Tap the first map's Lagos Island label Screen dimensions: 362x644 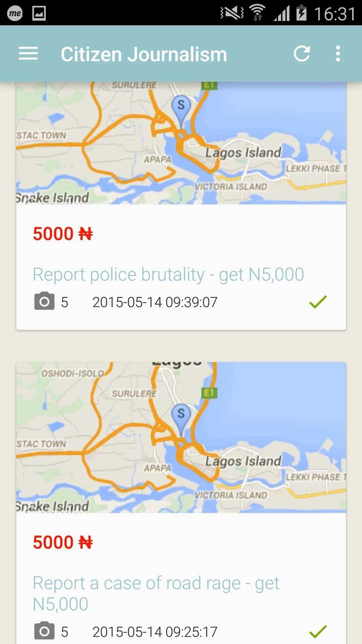point(243,152)
